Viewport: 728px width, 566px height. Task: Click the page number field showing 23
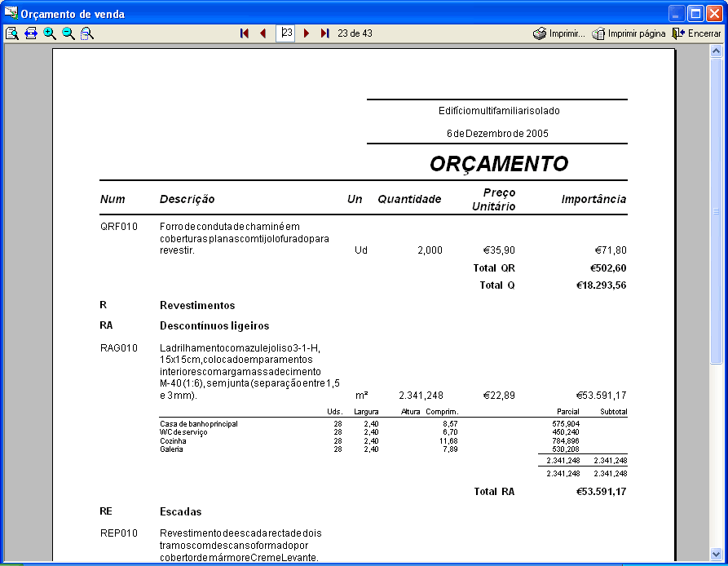click(285, 33)
